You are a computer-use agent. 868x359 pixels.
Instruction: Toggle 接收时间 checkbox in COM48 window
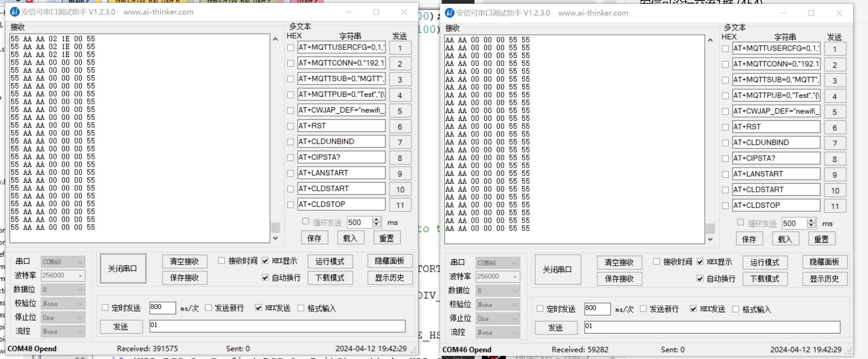[x=222, y=261]
